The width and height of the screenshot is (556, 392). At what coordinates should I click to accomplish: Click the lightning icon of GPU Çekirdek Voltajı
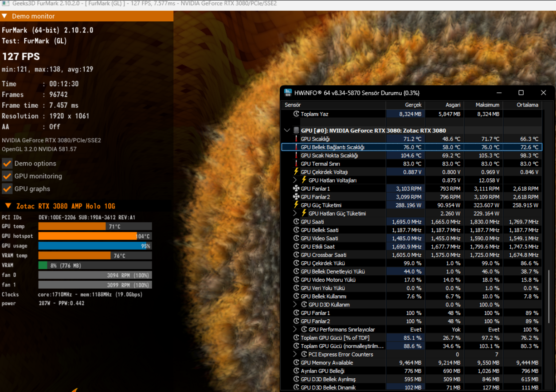(x=296, y=172)
